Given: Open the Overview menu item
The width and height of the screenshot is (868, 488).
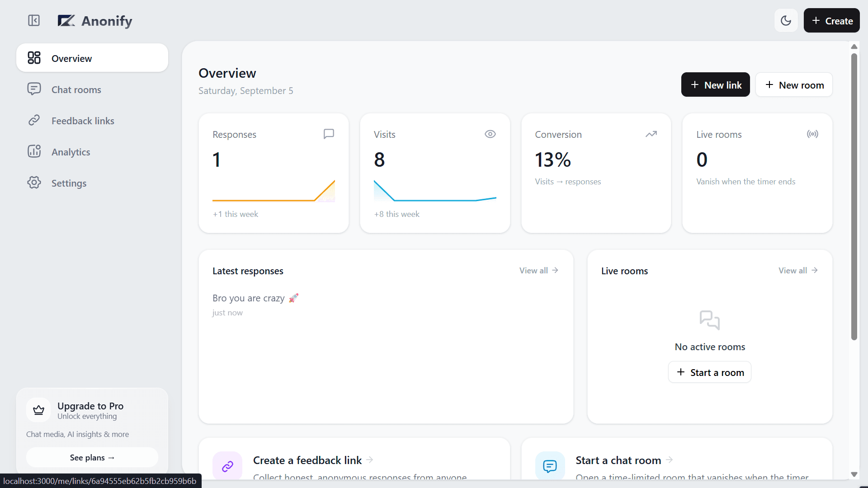Looking at the screenshot, I should pos(92,58).
